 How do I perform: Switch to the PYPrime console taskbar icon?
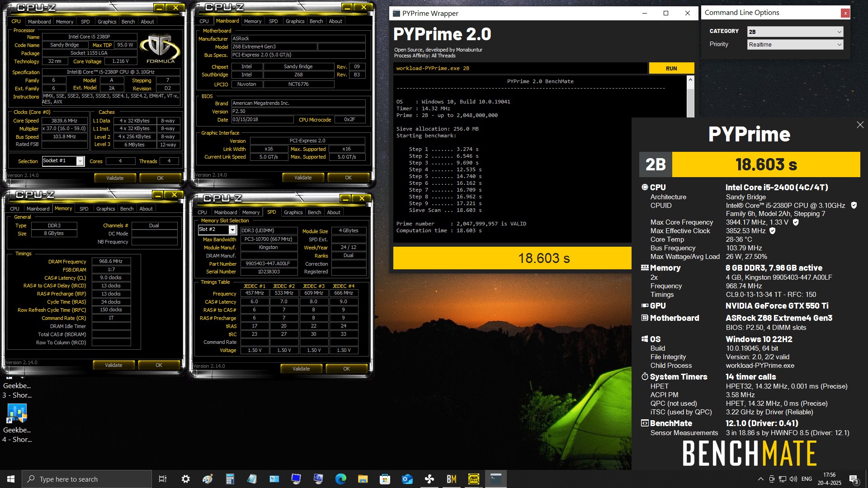click(496, 479)
